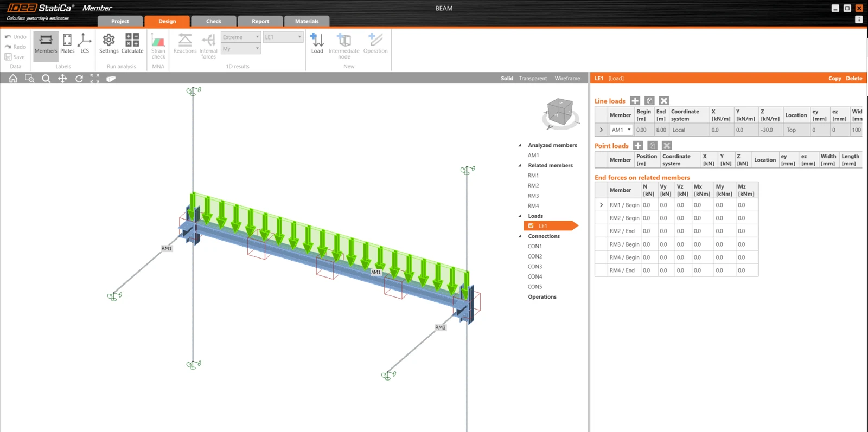
Task: Expand the RM1 / Begin row arrow
Action: click(601, 205)
